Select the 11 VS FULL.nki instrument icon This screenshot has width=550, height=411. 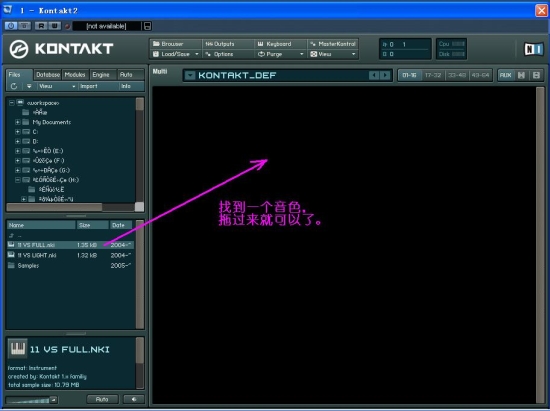coord(11,245)
